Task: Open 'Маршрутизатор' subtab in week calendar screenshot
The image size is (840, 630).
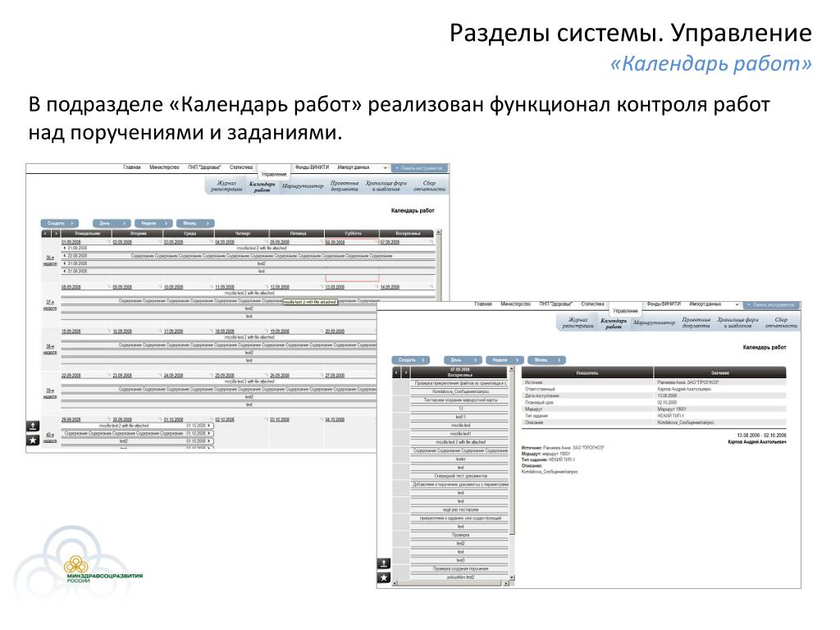Action: point(303,186)
